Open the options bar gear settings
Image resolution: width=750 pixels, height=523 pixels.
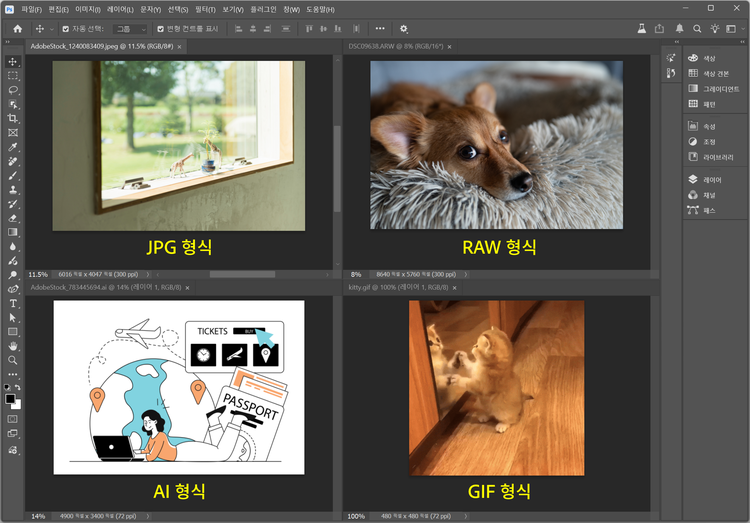[404, 29]
